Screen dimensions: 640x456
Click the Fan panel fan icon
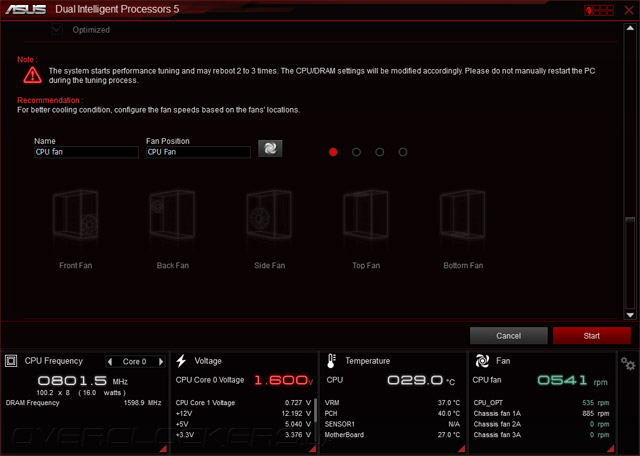482,361
